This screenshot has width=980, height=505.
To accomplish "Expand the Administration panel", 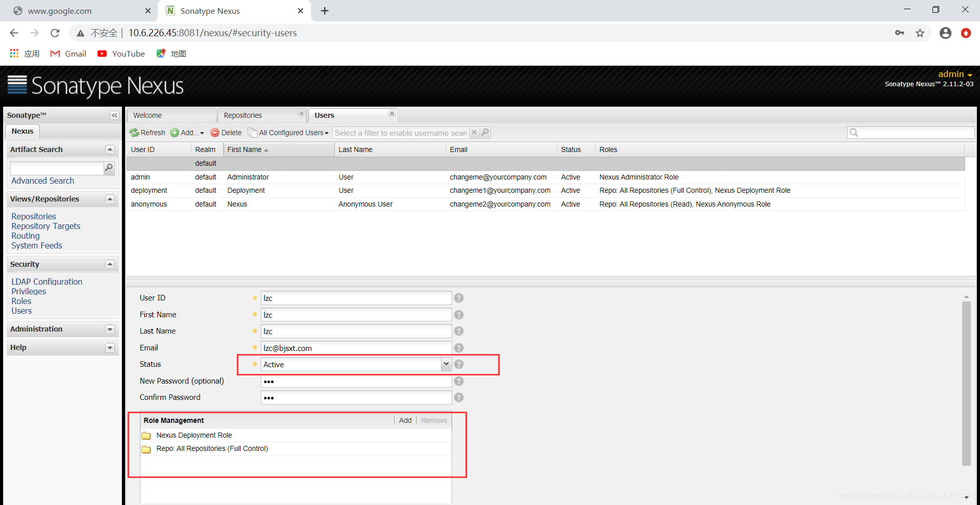I will [x=110, y=330].
